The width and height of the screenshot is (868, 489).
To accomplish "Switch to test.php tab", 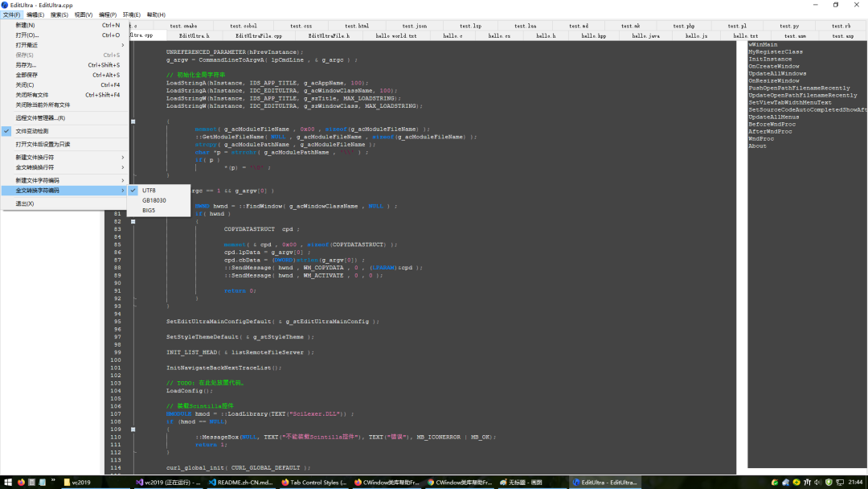I will [684, 26].
